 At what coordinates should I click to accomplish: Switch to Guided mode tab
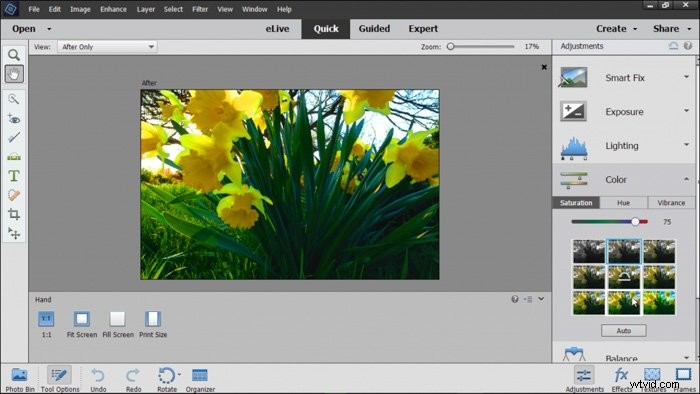(x=374, y=29)
